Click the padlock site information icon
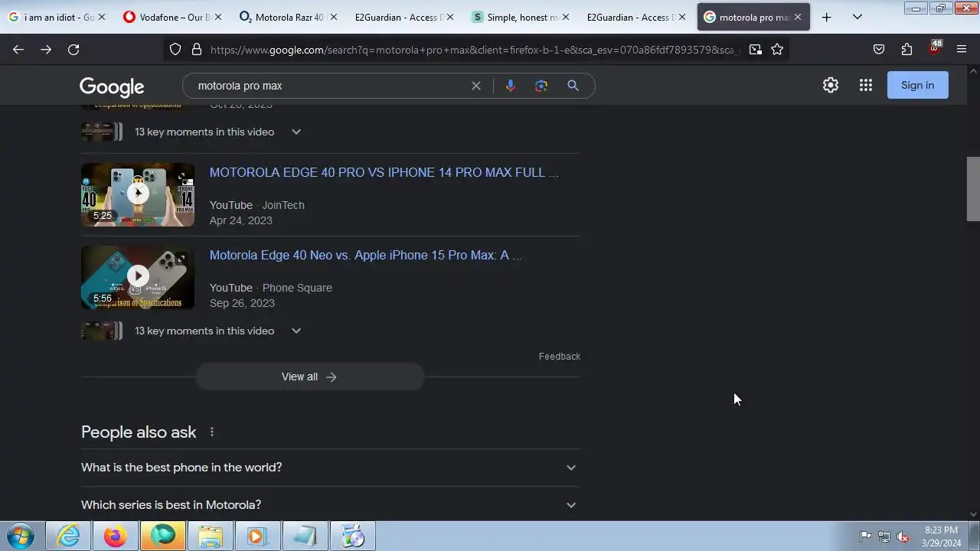This screenshot has height=551, width=980. [196, 49]
